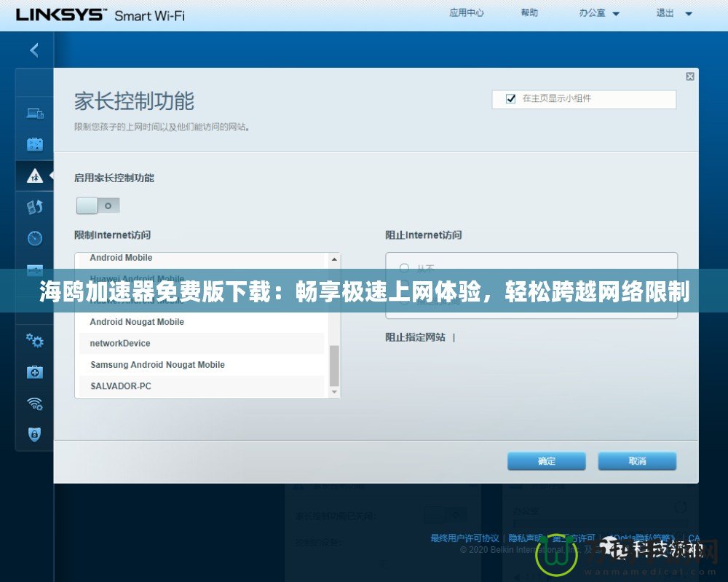This screenshot has height=582, width=728.
Task: Open the 办公室 dropdown menu
Action: click(599, 13)
